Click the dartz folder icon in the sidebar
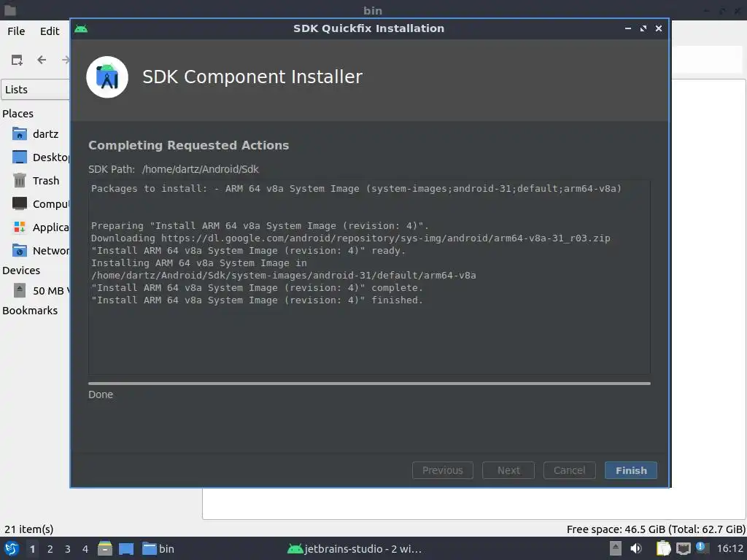The width and height of the screenshot is (747, 560). coord(20,133)
